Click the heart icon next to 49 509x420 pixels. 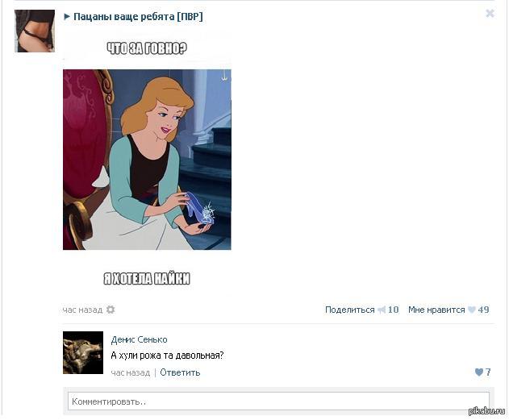tap(471, 310)
